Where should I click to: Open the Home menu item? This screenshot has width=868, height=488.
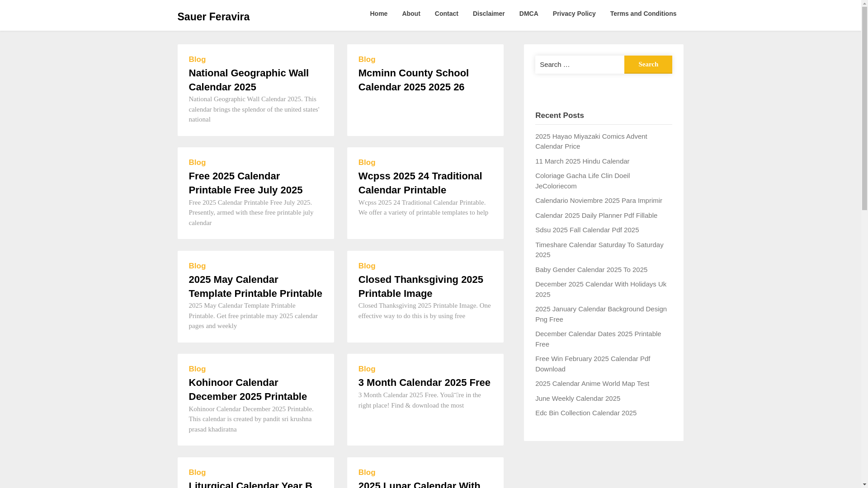tap(378, 14)
